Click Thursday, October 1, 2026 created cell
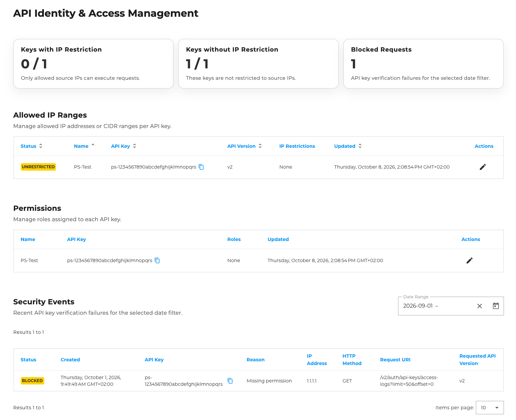Image resolution: width=516 pixels, height=420 pixels. tap(91, 381)
